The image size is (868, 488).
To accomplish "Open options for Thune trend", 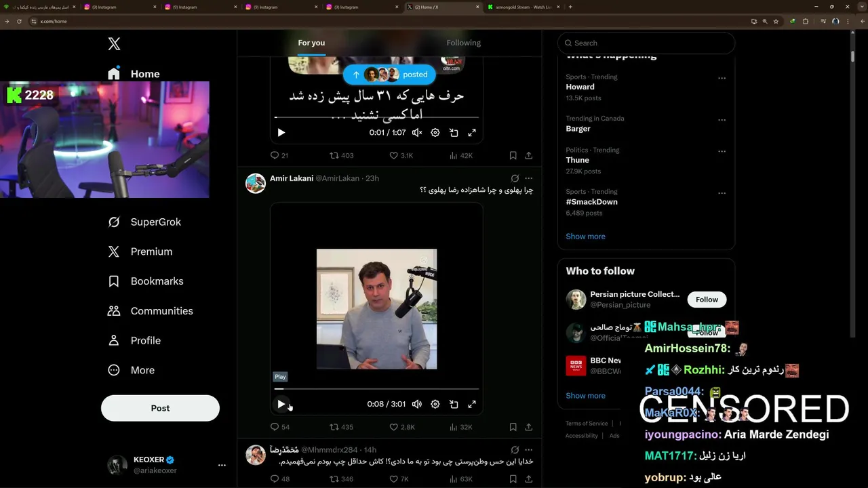I will [722, 151].
